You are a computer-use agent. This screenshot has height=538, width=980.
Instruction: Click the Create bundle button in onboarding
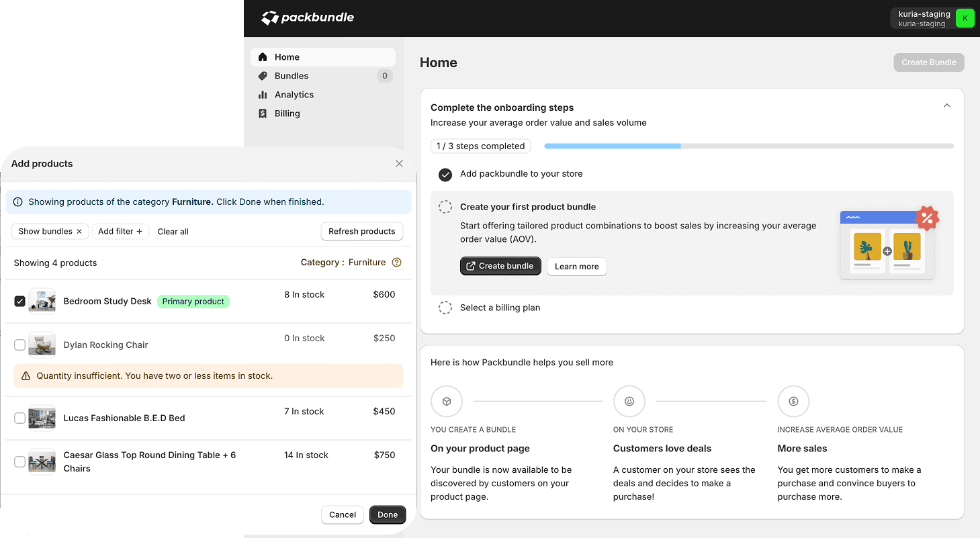pyautogui.click(x=500, y=267)
